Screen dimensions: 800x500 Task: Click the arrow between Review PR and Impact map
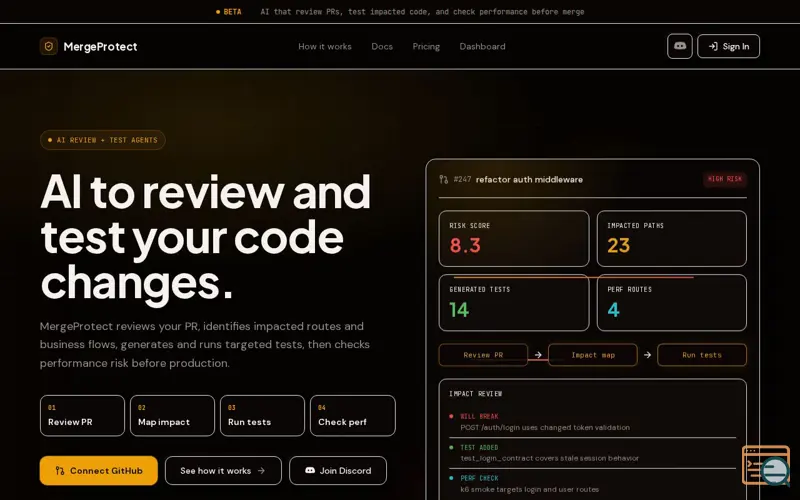click(x=538, y=355)
